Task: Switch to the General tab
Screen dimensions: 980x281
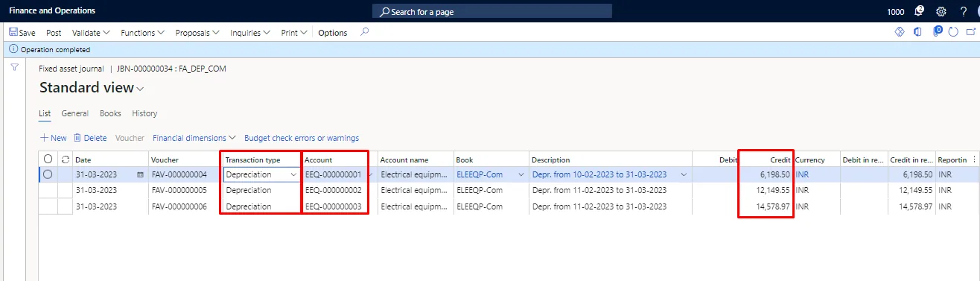Action: tap(75, 113)
